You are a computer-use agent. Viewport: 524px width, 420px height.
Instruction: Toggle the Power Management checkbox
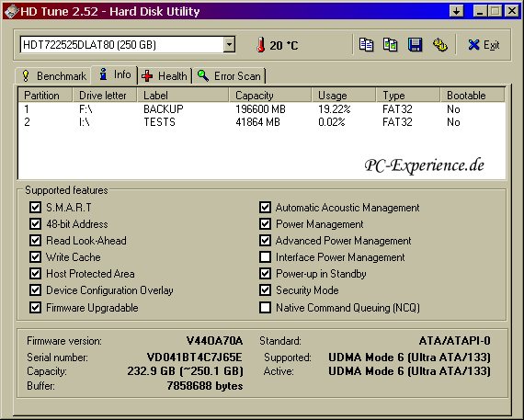[265, 223]
